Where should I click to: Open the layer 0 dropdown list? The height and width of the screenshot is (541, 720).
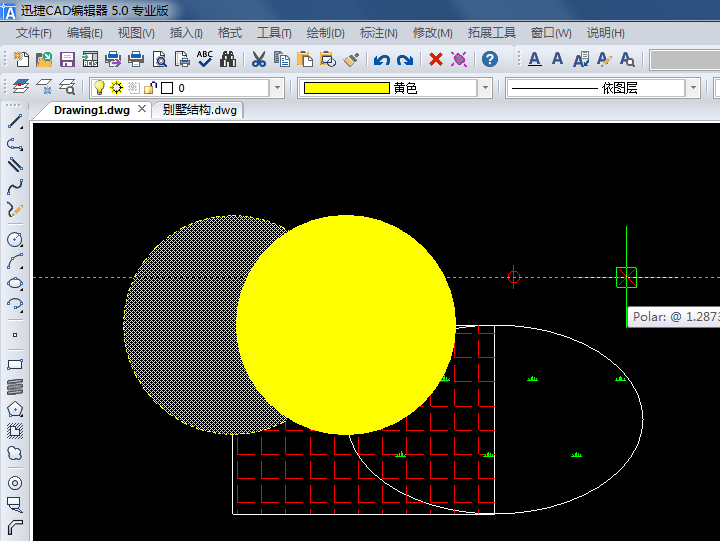pyautogui.click(x=277, y=87)
